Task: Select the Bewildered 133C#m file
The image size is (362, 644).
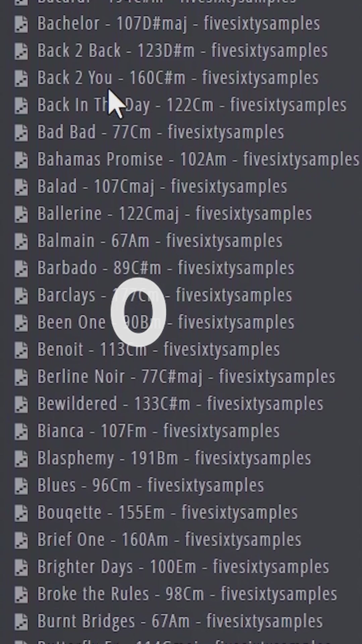Action: [x=180, y=404]
